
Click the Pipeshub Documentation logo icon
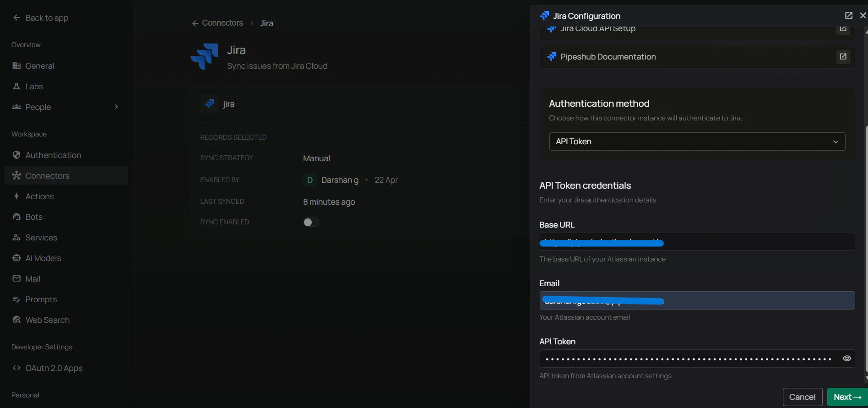click(552, 57)
